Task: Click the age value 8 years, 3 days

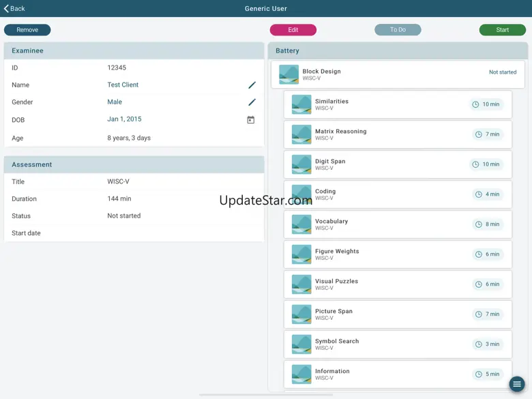Action: tap(129, 138)
